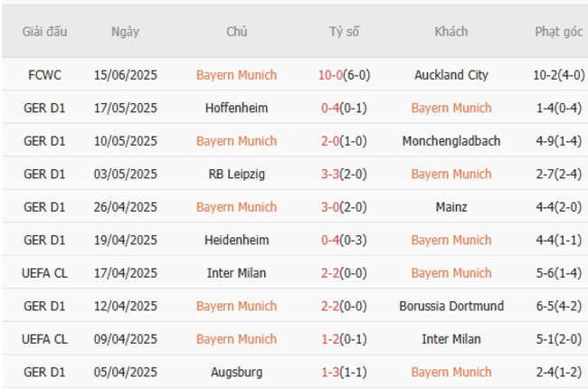Click the 10-0 score against Auckland City
The width and height of the screenshot is (588, 390).
coord(331,75)
